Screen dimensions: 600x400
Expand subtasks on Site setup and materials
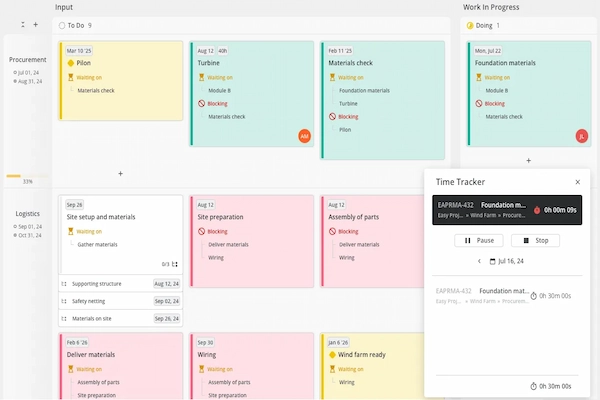click(175, 264)
